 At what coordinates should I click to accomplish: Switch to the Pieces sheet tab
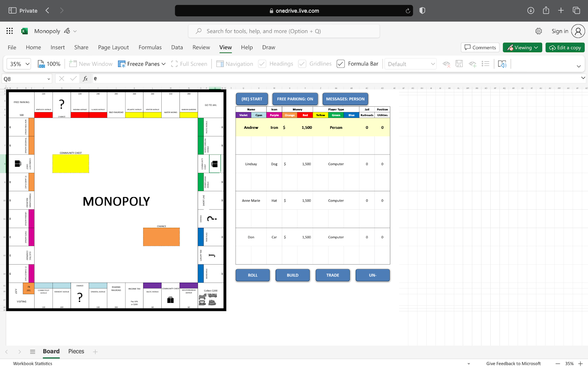(x=76, y=351)
